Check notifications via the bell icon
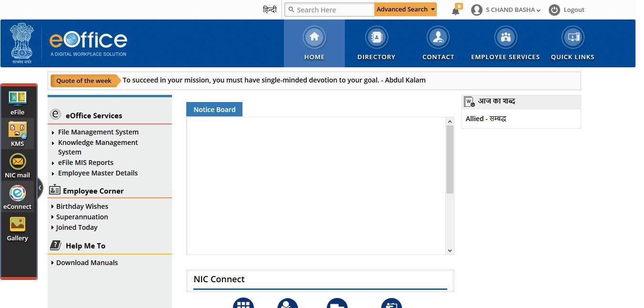 click(x=455, y=10)
